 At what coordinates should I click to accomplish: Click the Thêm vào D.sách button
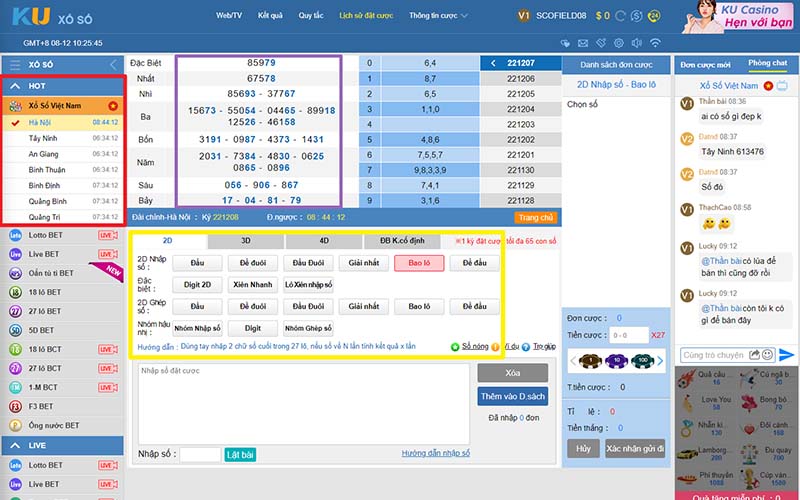pos(513,396)
